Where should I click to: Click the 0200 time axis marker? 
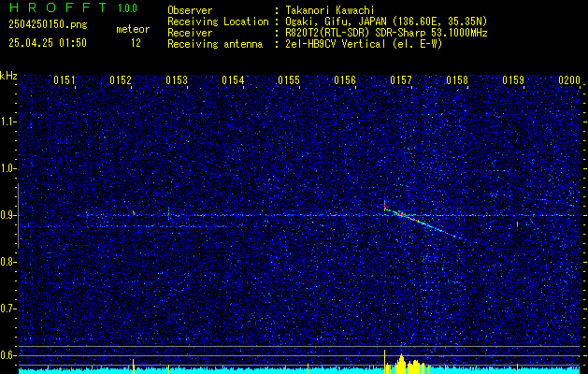point(569,80)
